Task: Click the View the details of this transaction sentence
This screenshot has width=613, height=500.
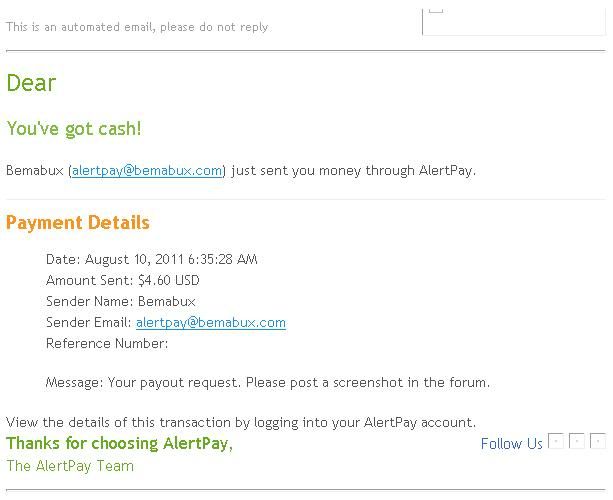Action: click(241, 423)
